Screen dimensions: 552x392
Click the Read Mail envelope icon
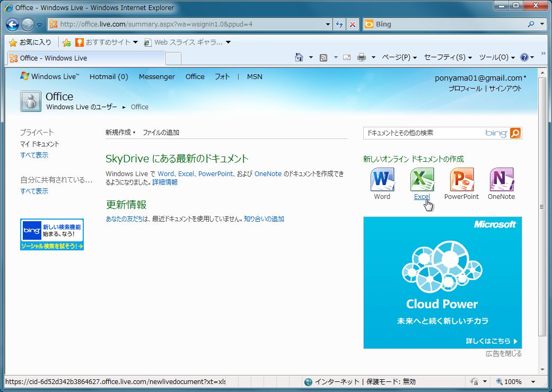(x=347, y=57)
